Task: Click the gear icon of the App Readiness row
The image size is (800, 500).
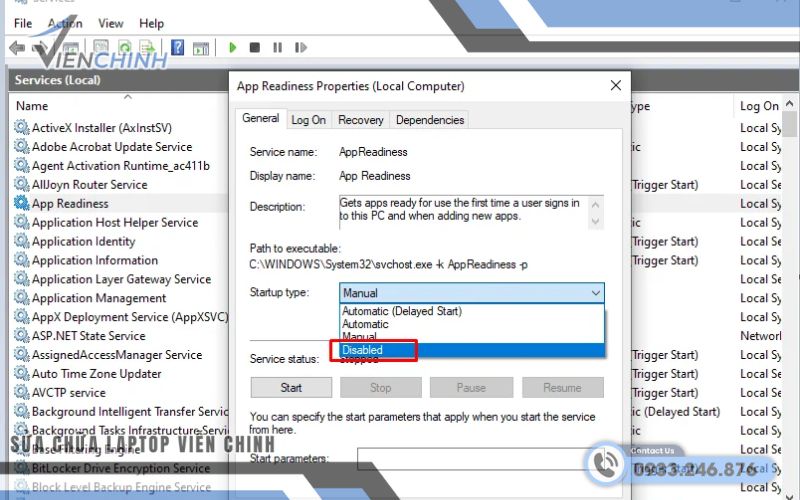Action: 21,203
